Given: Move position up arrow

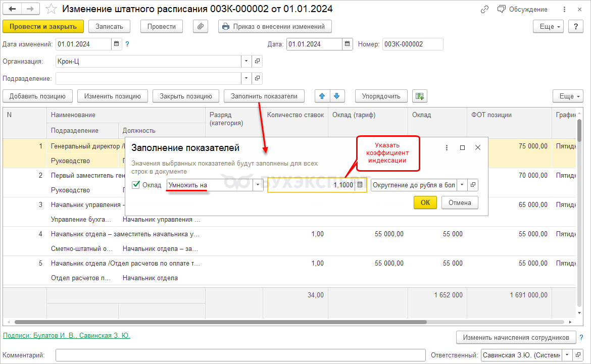Looking at the screenshot, I should click(x=322, y=96).
